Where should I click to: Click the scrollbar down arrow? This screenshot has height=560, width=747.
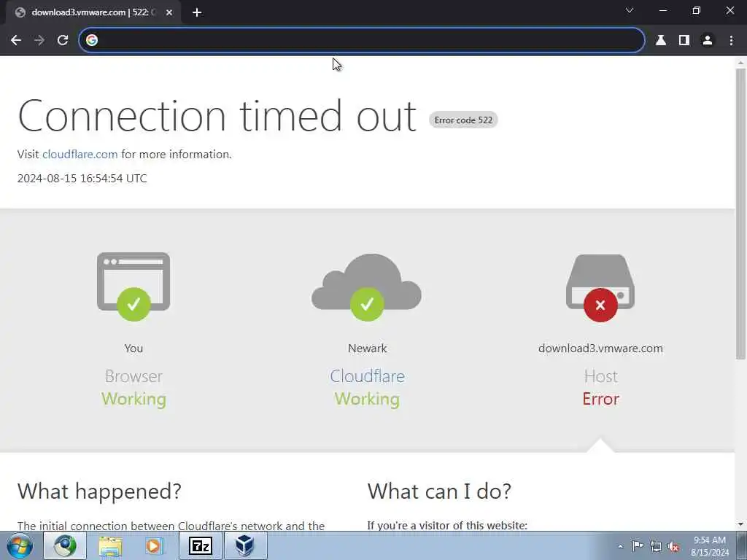741,524
